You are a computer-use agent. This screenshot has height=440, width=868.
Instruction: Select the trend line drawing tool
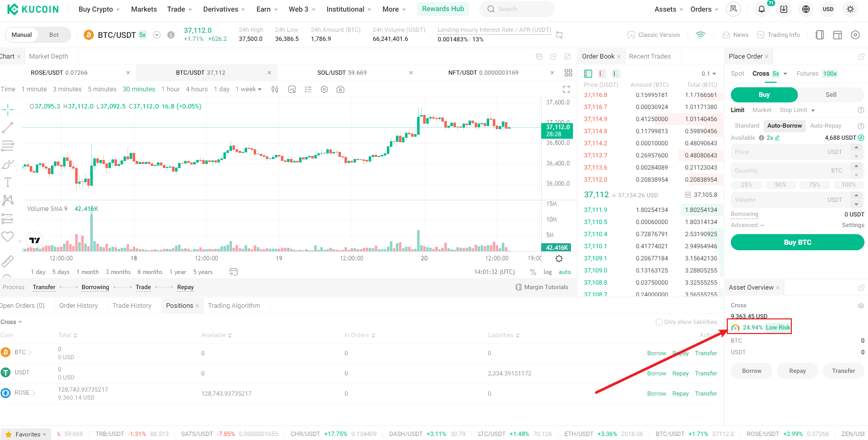coord(8,128)
